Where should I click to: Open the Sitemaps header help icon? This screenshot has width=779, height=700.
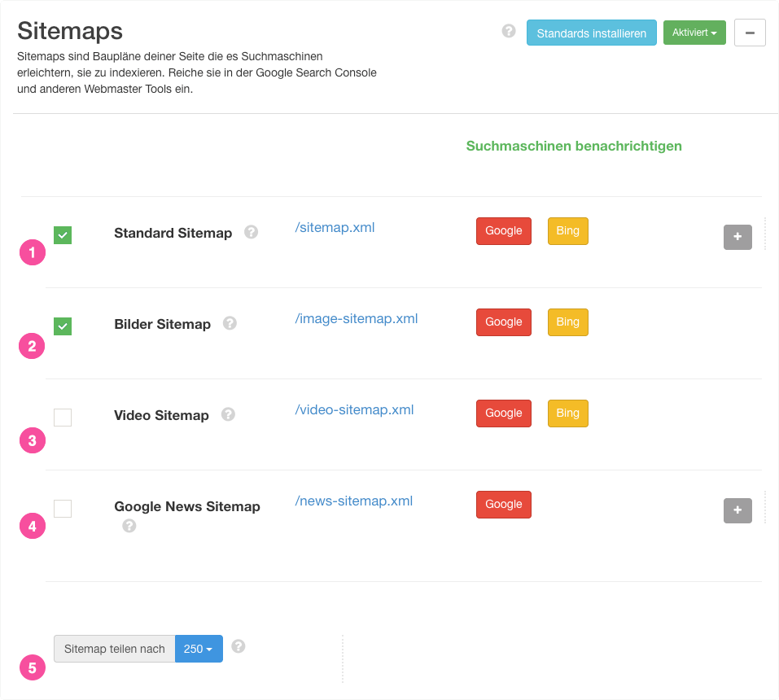coord(508,31)
